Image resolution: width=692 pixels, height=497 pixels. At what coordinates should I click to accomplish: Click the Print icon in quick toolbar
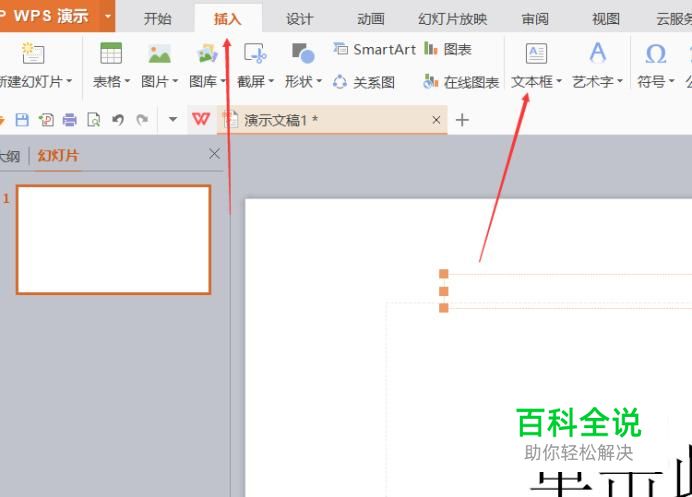70,120
